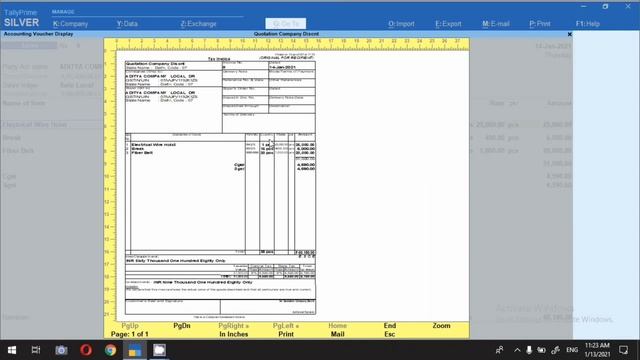
Task: Open the M: E-mail menu
Action: click(496, 24)
